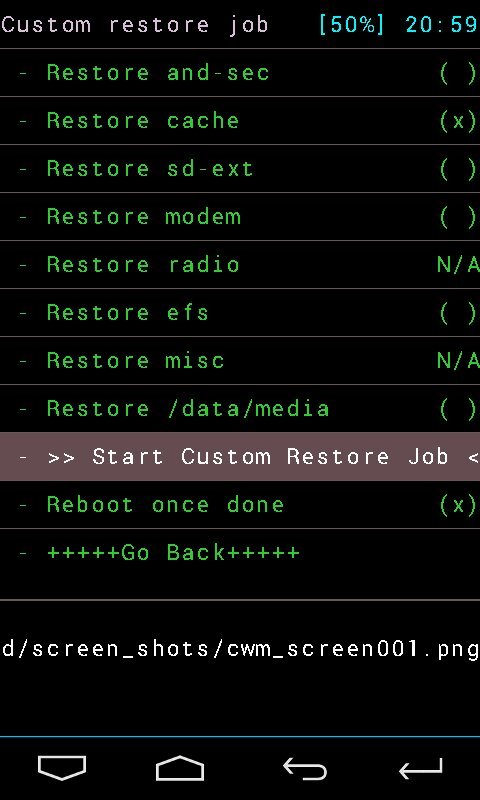The image size is (480, 800).
Task: Toggle the Restore sd-ext checkbox
Action: [x=458, y=169]
